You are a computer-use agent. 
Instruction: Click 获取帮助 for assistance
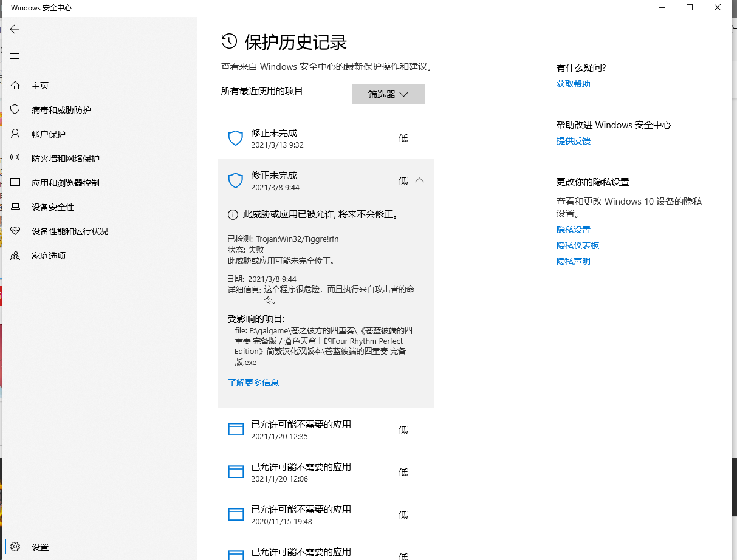573,84
